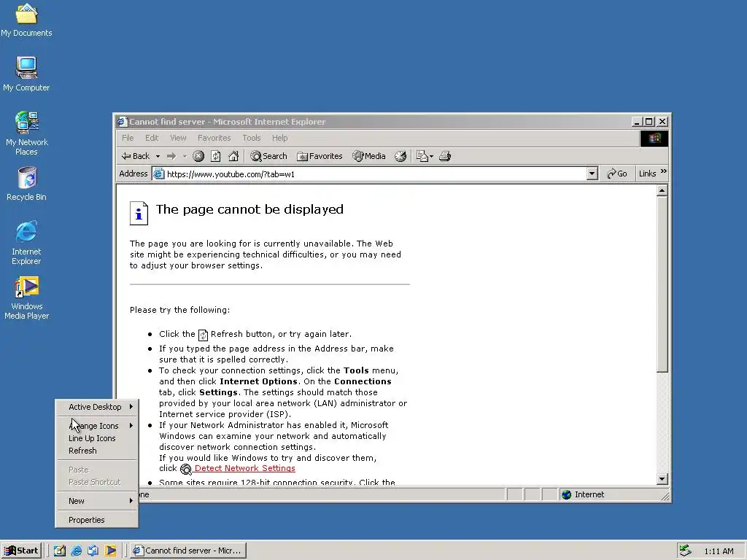This screenshot has height=560, width=747.
Task: Click the Go button
Action: tap(617, 174)
